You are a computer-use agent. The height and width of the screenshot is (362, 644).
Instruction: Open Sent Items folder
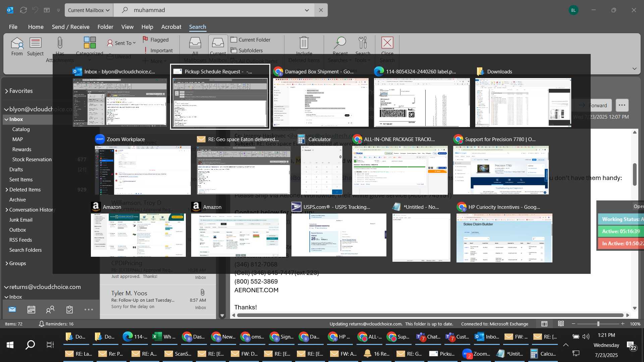pos(21,180)
